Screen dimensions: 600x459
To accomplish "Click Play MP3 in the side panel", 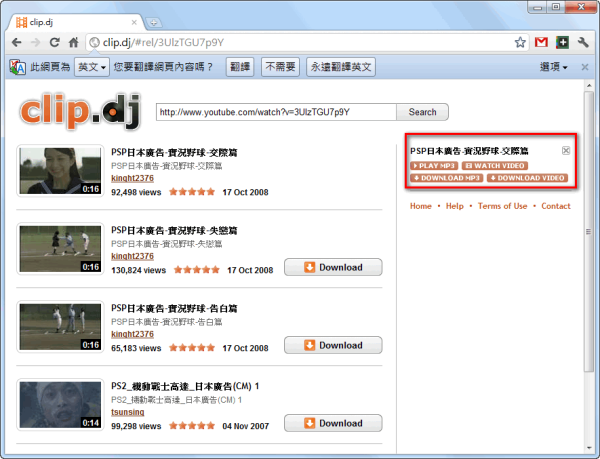I will coord(434,166).
